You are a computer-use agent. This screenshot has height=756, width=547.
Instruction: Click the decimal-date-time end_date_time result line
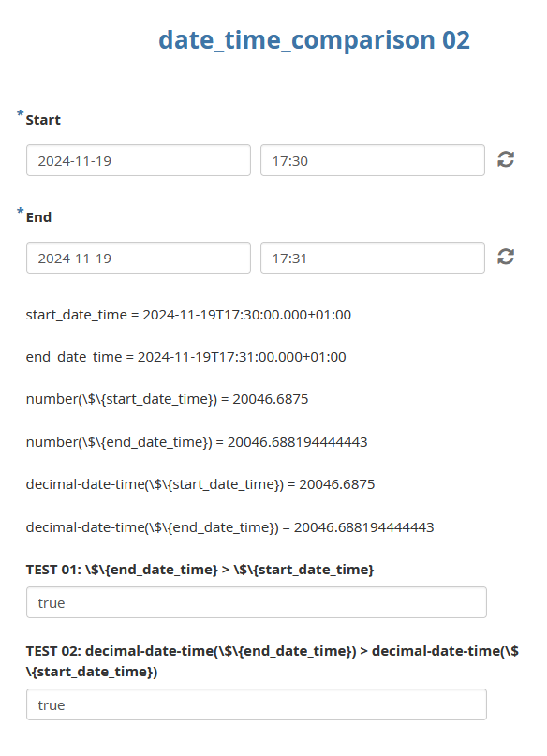point(229,527)
